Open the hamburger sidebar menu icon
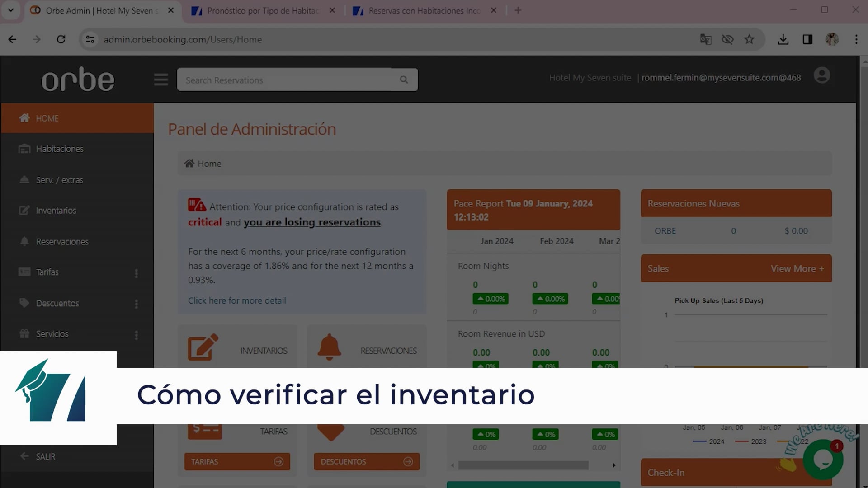868x488 pixels. [160, 80]
